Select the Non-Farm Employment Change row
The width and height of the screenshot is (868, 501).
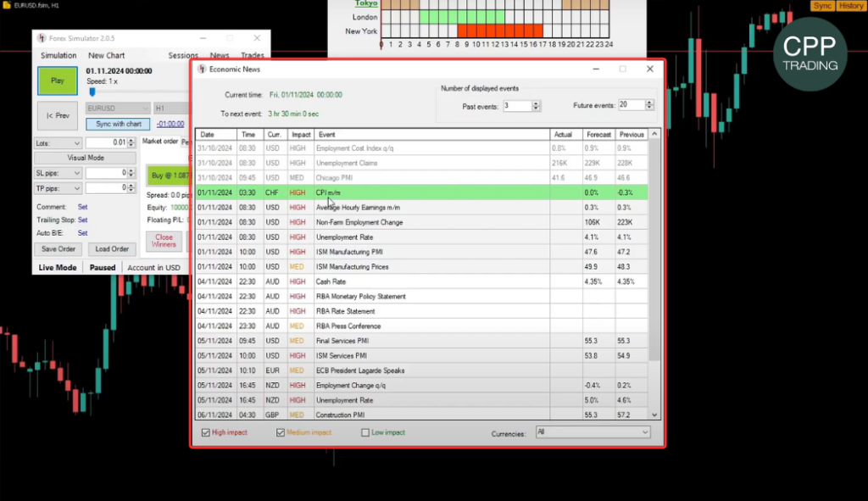[422, 223]
